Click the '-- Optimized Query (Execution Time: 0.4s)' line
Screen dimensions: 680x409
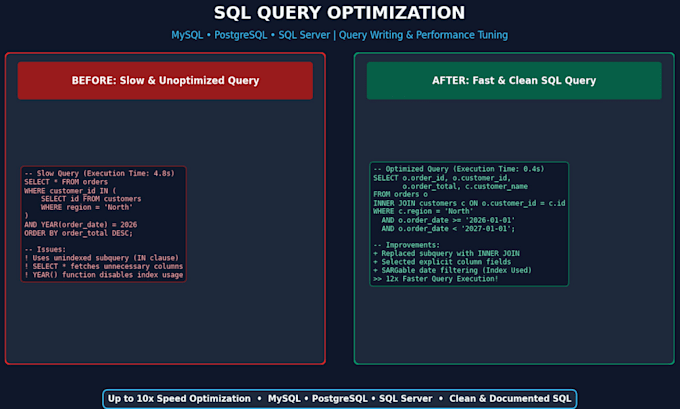(458, 169)
